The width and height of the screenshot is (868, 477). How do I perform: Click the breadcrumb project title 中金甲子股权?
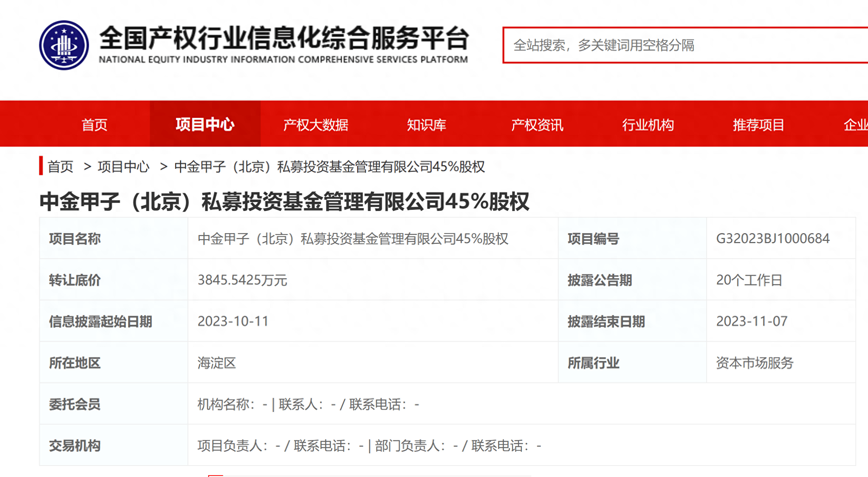pos(329,167)
